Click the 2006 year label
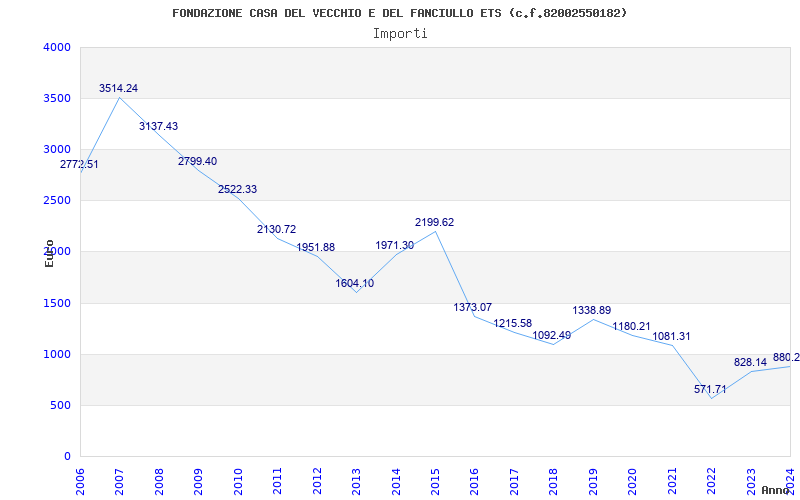This screenshot has height=500, width=800. tap(80, 481)
